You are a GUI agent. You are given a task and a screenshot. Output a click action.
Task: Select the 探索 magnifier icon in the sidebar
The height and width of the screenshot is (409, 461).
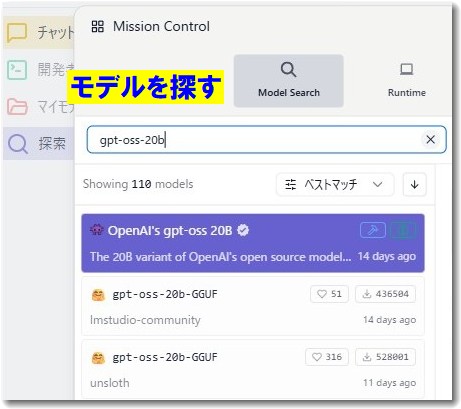[x=17, y=144]
